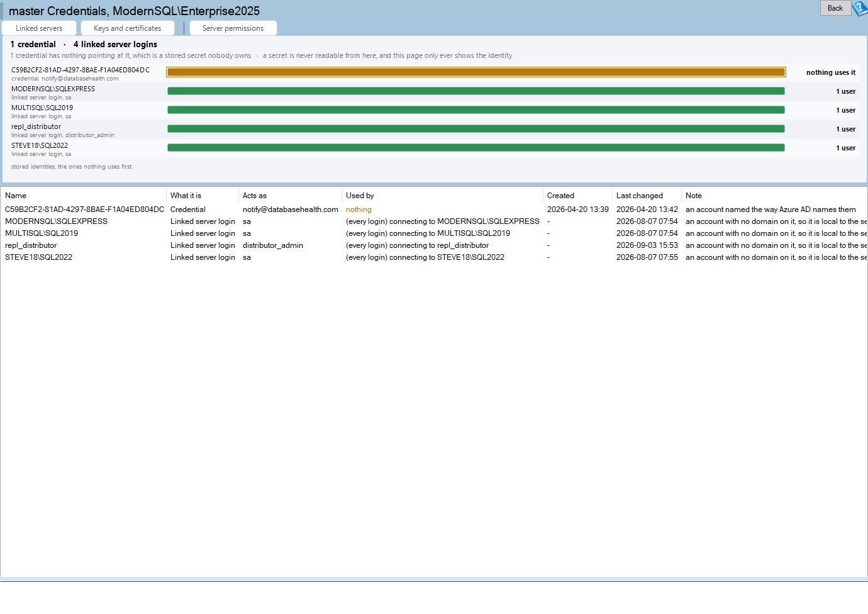Select the green bar for MODERNSQL\SQLEXPRESS
Image resolution: width=868 pixels, height=614 pixels.
pyautogui.click(x=476, y=91)
